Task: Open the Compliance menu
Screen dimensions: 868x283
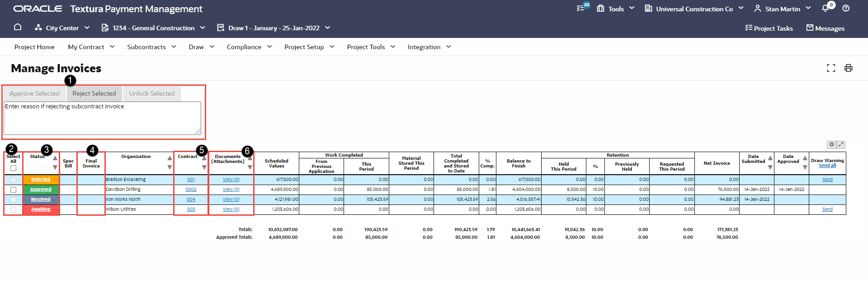Action: pos(250,47)
